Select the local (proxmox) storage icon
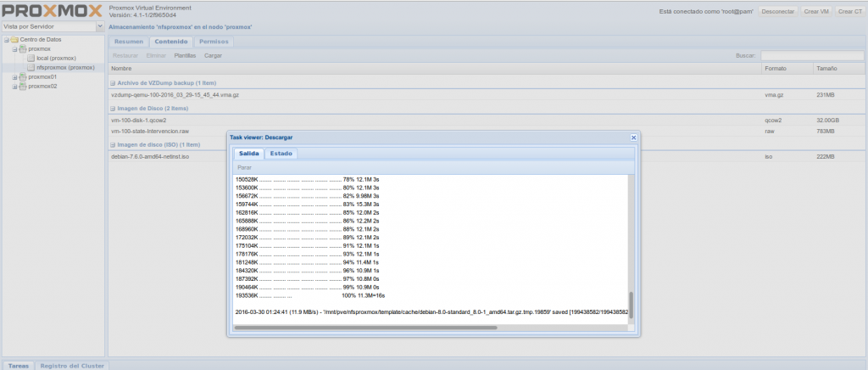This screenshot has width=868, height=370. (x=31, y=59)
